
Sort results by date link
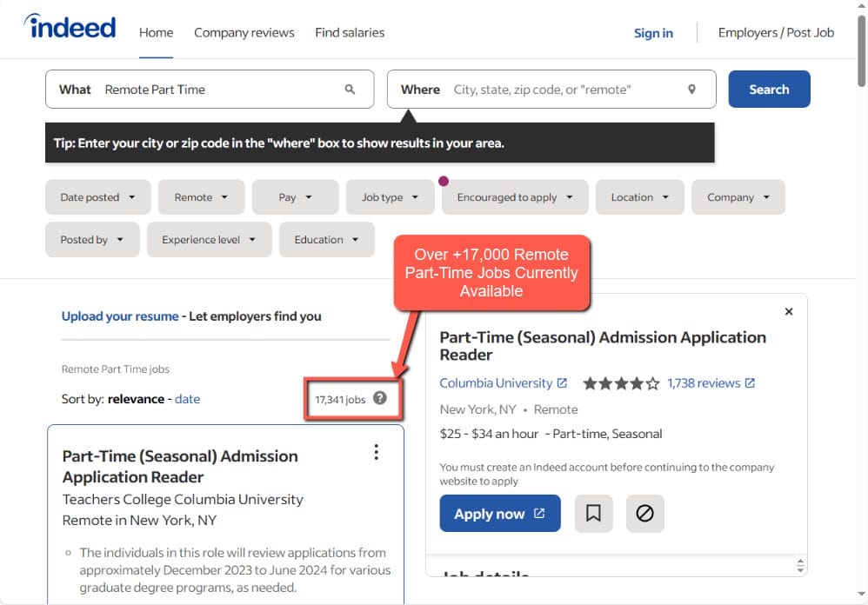click(x=187, y=399)
